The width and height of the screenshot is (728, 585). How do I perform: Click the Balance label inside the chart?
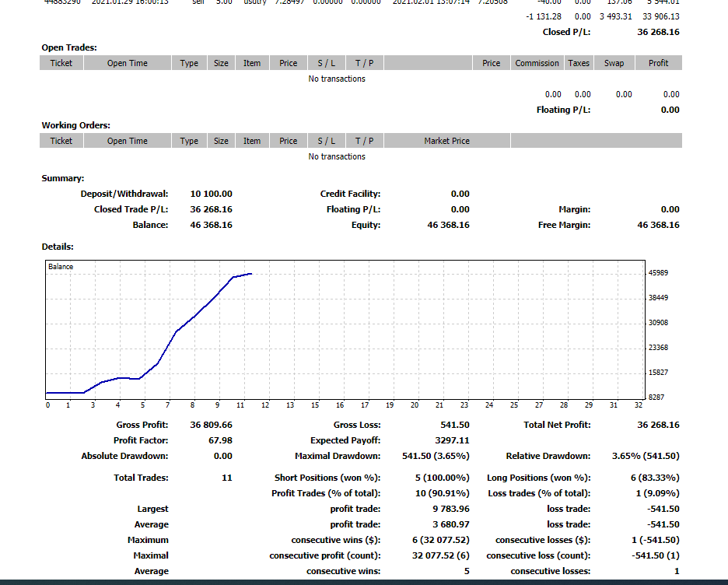(61, 267)
